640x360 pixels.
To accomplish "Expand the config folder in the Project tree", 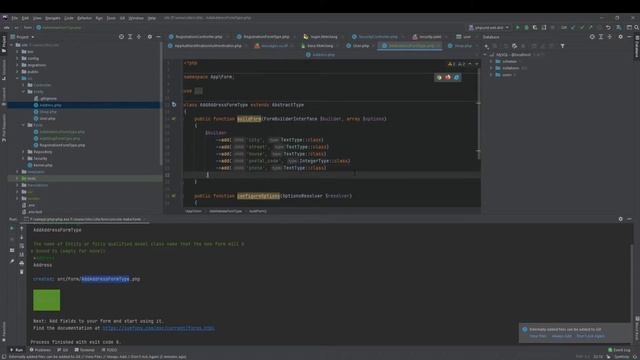I will [18, 58].
